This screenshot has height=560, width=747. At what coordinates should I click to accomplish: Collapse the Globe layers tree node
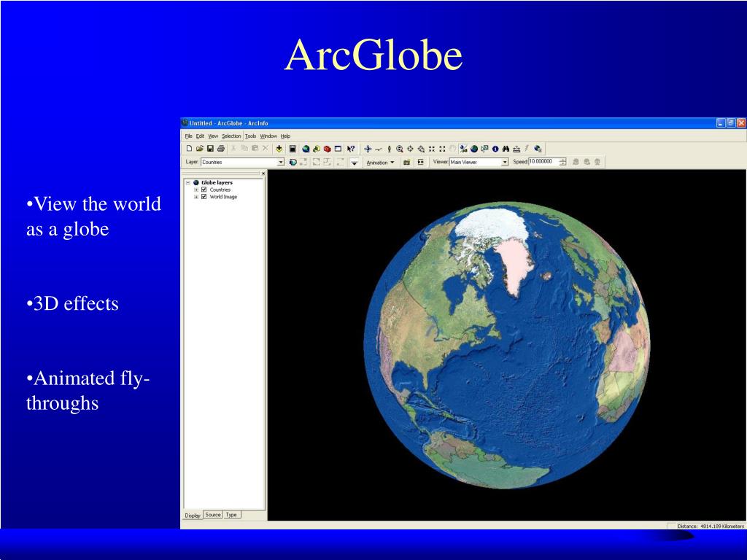tap(187, 182)
